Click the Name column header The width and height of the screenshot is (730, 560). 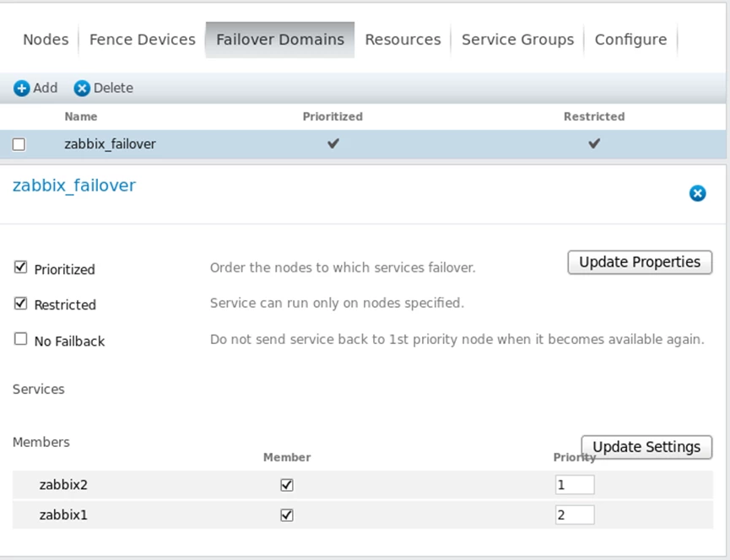[81, 116]
